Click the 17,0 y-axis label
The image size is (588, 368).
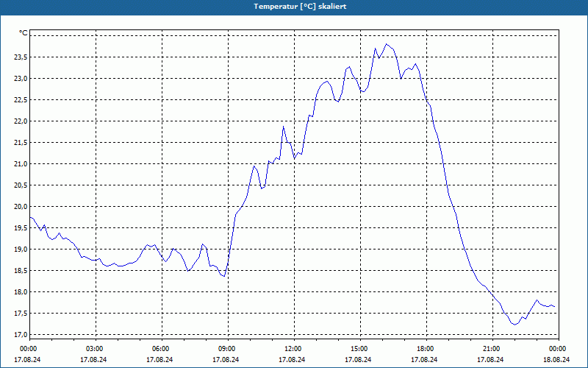click(21, 335)
